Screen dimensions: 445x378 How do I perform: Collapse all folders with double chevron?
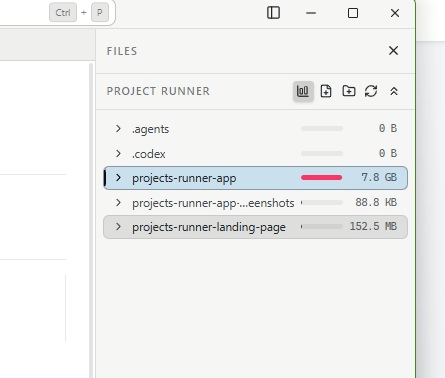[394, 91]
